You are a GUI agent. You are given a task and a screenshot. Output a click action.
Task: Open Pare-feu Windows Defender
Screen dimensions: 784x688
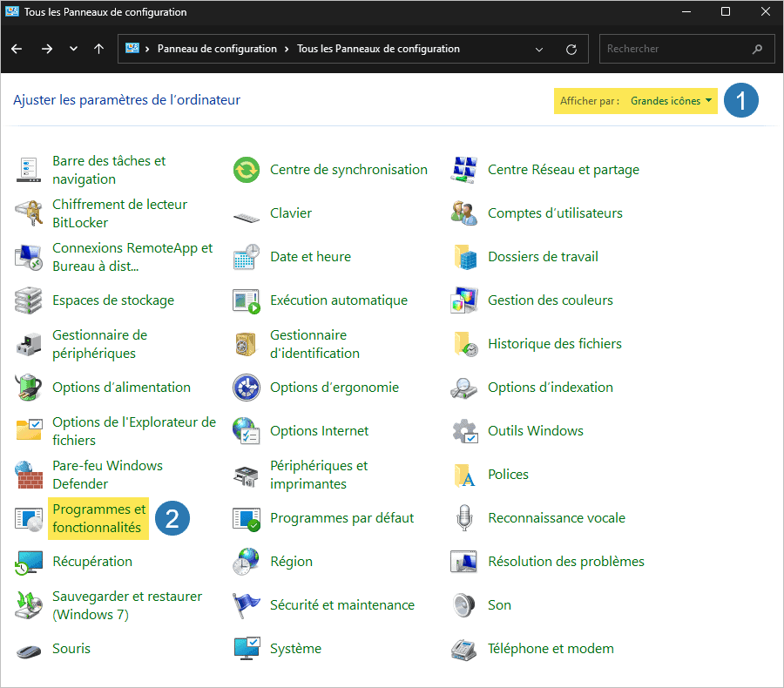click(x=108, y=475)
